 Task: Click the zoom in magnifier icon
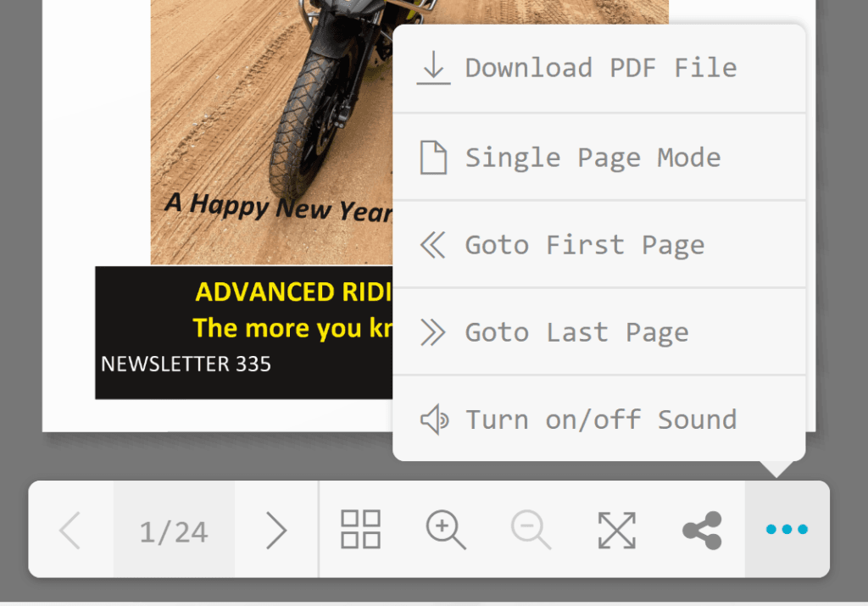coord(446,530)
